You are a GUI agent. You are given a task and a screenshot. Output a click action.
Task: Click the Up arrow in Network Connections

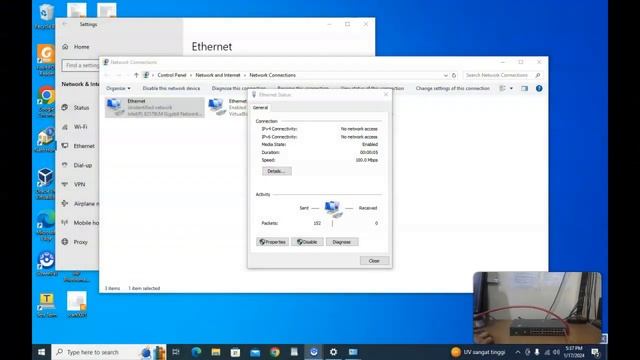(136, 75)
